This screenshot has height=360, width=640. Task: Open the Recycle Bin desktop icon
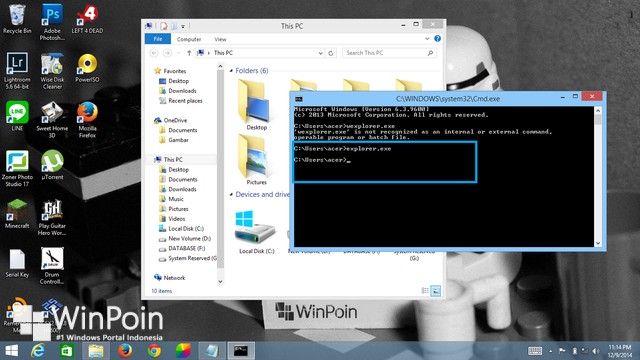pyautogui.click(x=17, y=19)
